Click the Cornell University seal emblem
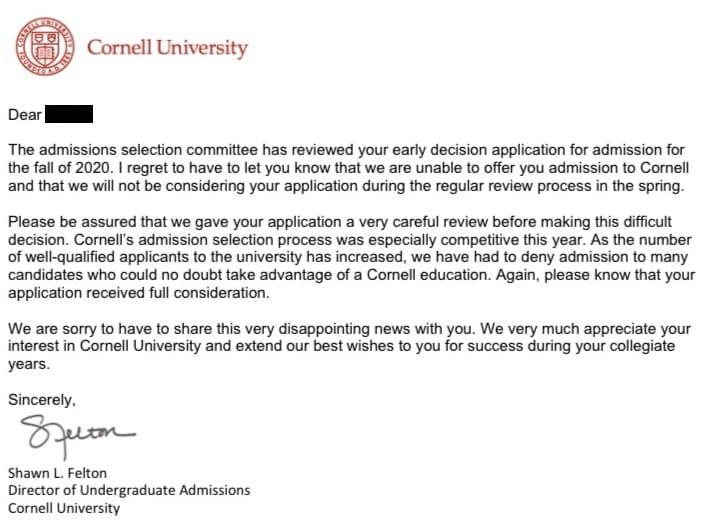This screenshot has width=703, height=526. [45, 47]
